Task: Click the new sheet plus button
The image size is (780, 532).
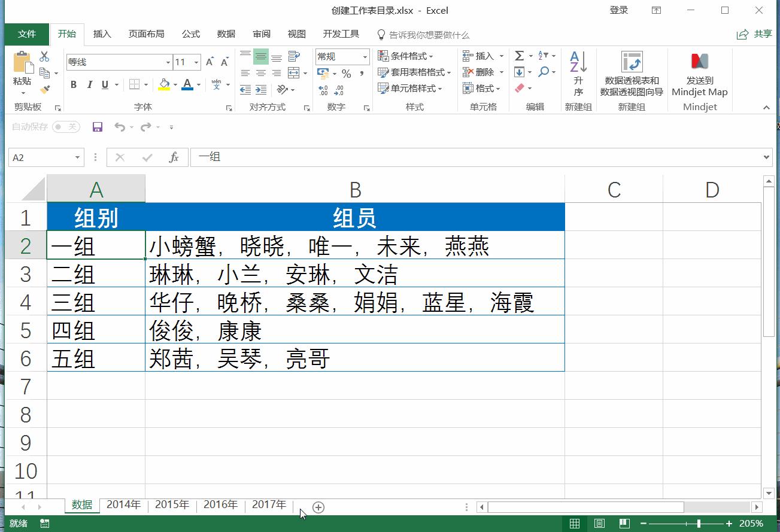Action: pyautogui.click(x=318, y=507)
